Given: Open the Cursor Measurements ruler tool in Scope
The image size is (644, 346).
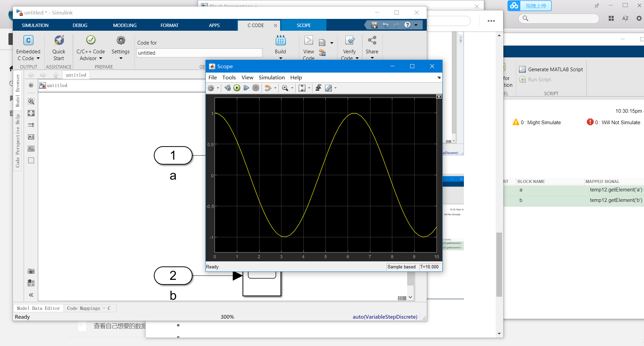Looking at the screenshot, I should click(x=329, y=88).
